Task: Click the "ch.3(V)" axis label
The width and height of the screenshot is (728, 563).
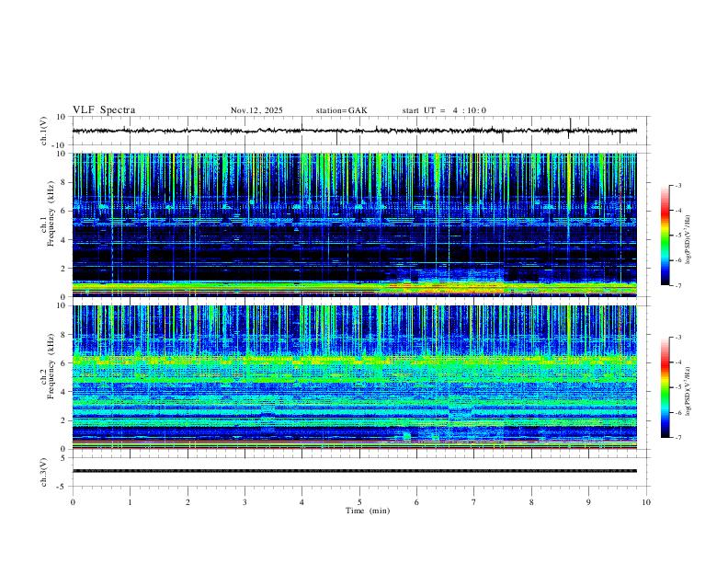Action: coord(44,473)
